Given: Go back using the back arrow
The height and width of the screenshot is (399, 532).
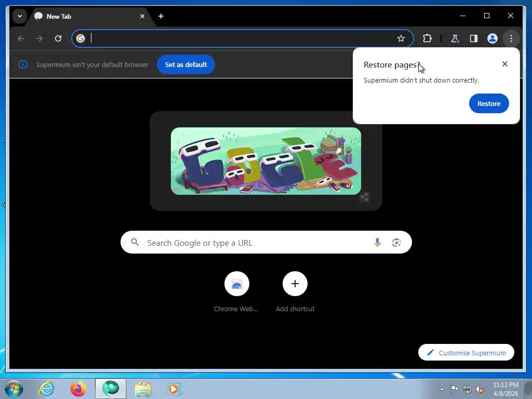Looking at the screenshot, I should coord(21,38).
